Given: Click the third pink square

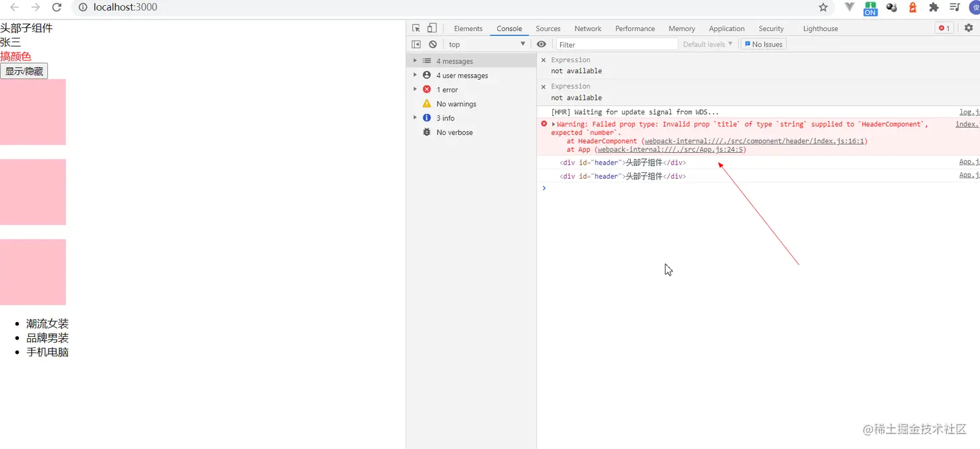Looking at the screenshot, I should (33, 272).
